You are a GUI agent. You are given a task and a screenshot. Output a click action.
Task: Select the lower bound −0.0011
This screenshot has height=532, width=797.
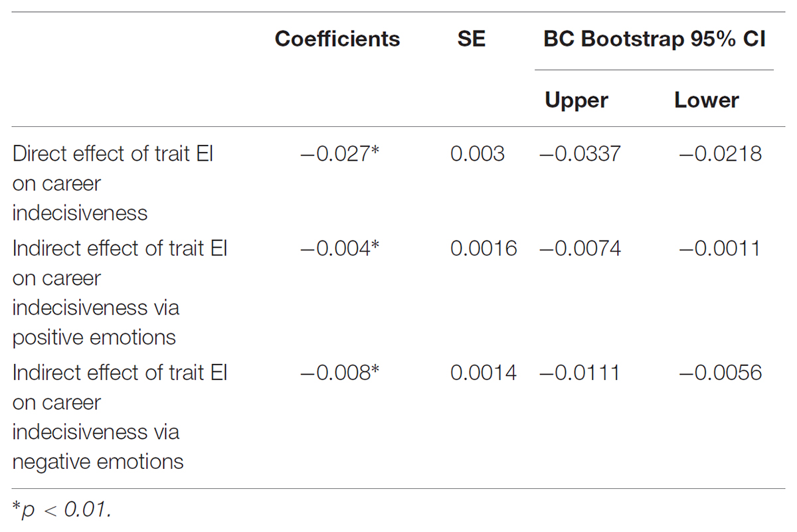tap(720, 249)
